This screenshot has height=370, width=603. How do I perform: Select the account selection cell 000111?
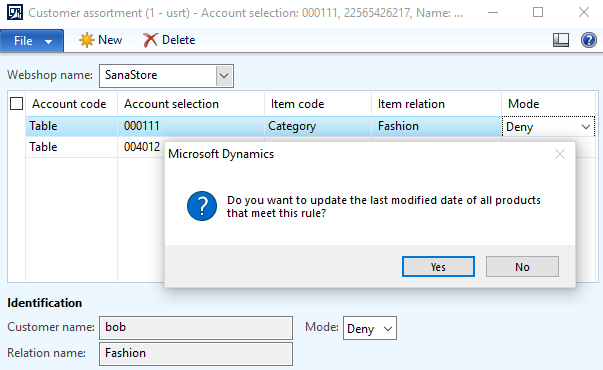(191, 126)
